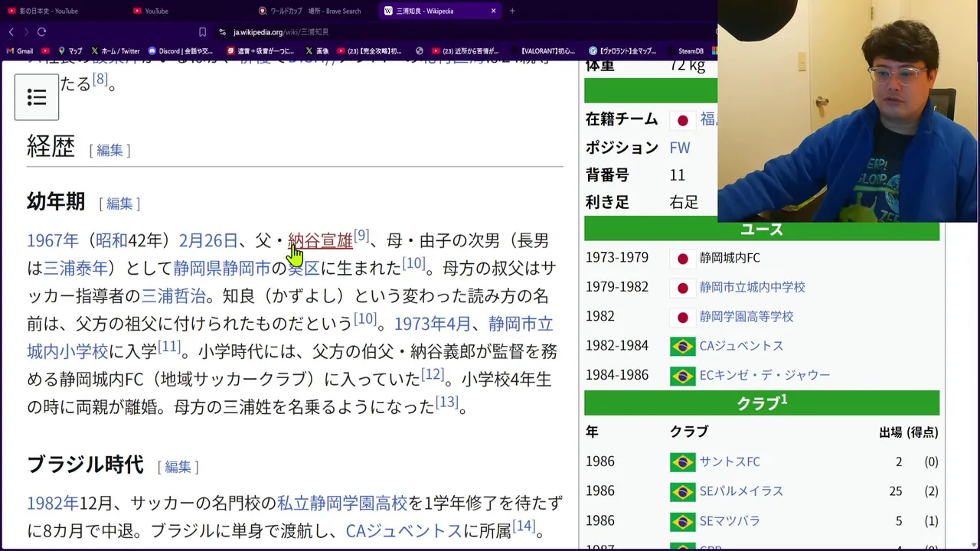Image resolution: width=980 pixels, height=551 pixels.
Task: Open the CAジュベントス link in the paragraph
Action: click(x=403, y=530)
